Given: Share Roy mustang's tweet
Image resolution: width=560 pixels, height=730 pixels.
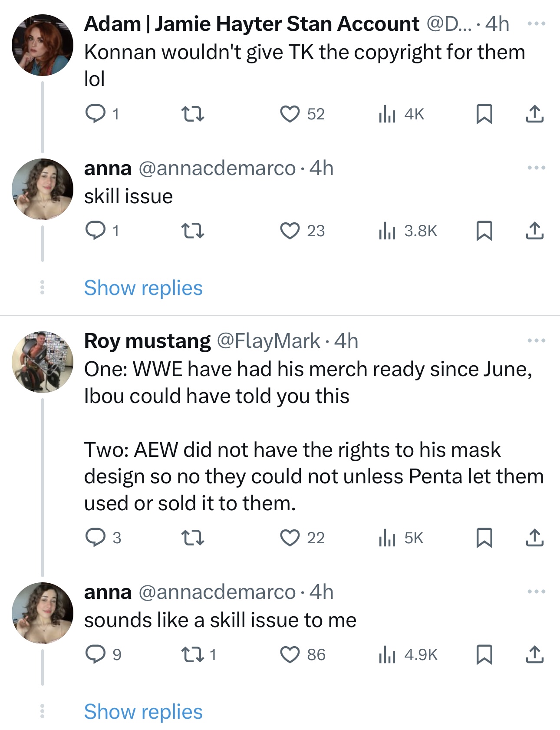Looking at the screenshot, I should pos(534,538).
